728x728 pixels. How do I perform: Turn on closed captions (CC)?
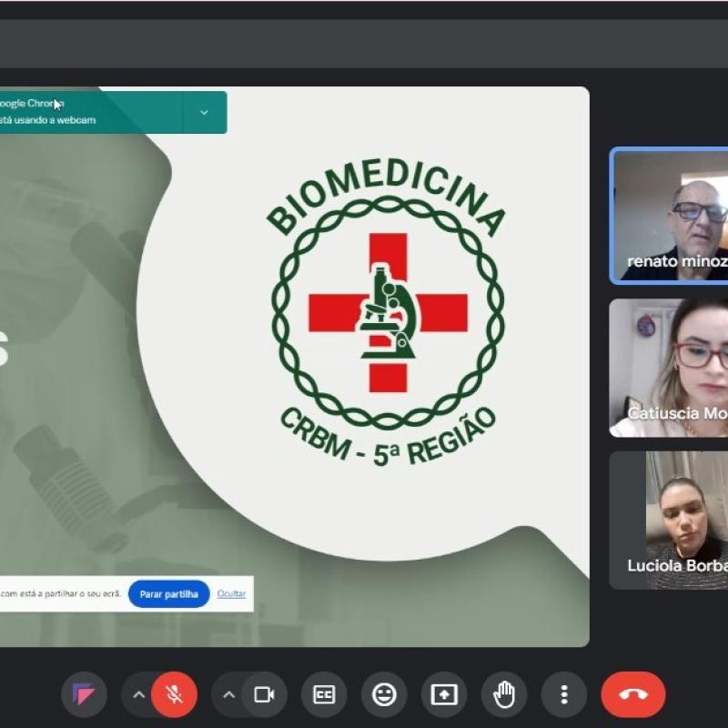(x=324, y=695)
